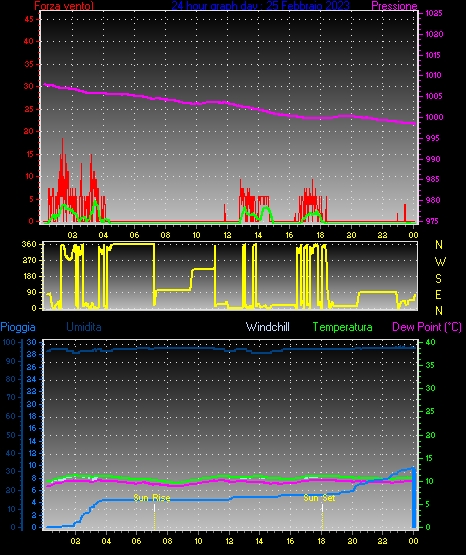Click the 100 humidity axis value

pos(9,342)
